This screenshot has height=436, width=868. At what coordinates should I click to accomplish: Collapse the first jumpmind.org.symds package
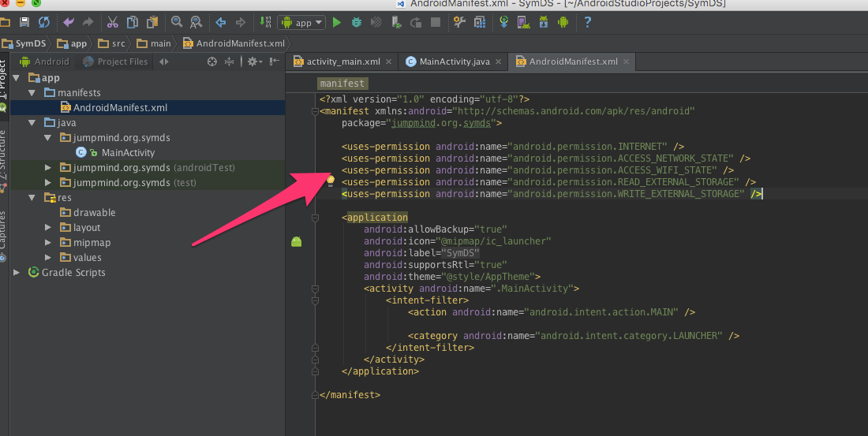47,138
